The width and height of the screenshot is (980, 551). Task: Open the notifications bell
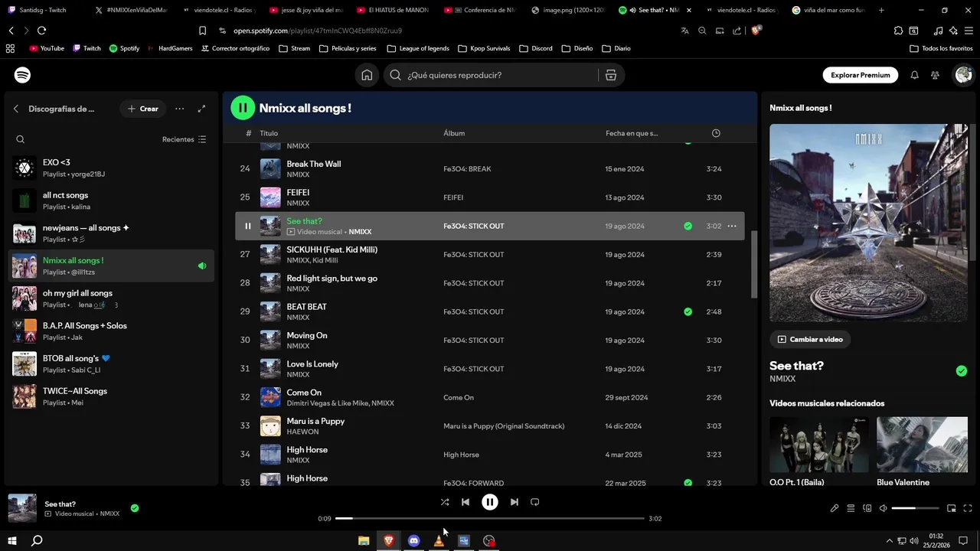(x=914, y=75)
